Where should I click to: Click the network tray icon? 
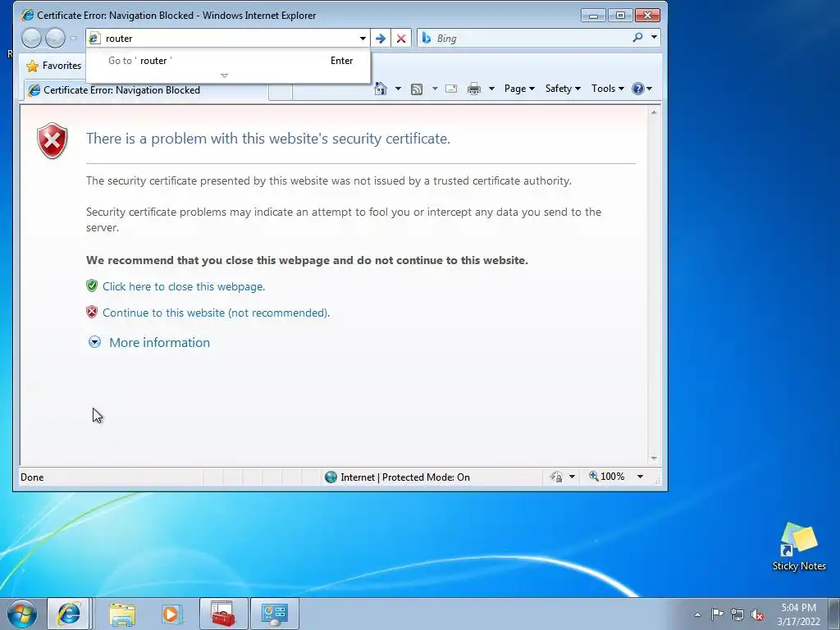point(737,614)
